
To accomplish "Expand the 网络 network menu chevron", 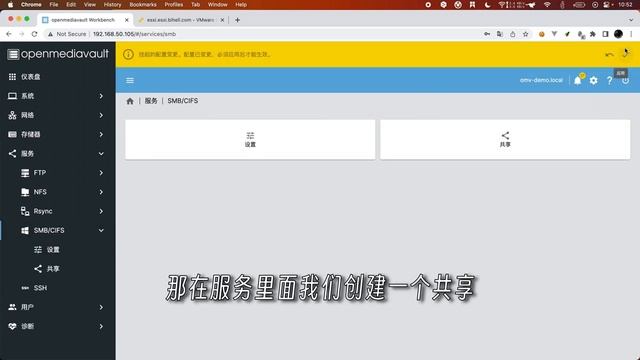I will tap(101, 115).
